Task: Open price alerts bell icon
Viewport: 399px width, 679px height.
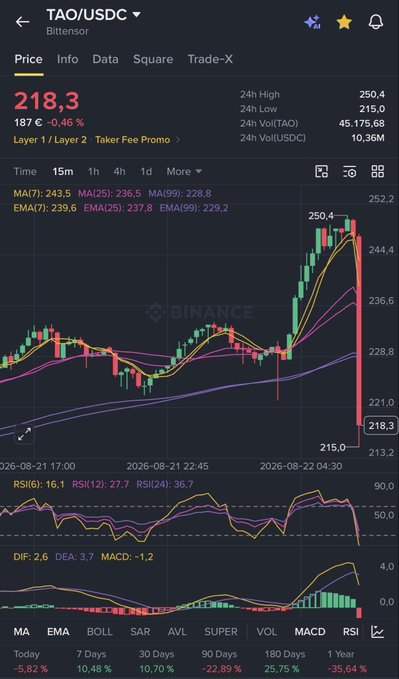Action: (376, 22)
